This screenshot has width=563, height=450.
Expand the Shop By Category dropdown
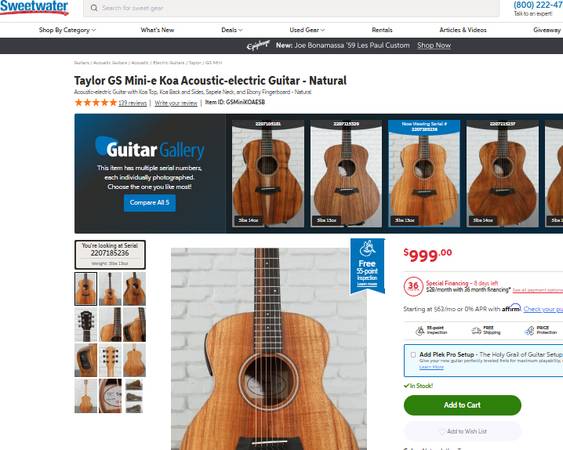click(67, 30)
